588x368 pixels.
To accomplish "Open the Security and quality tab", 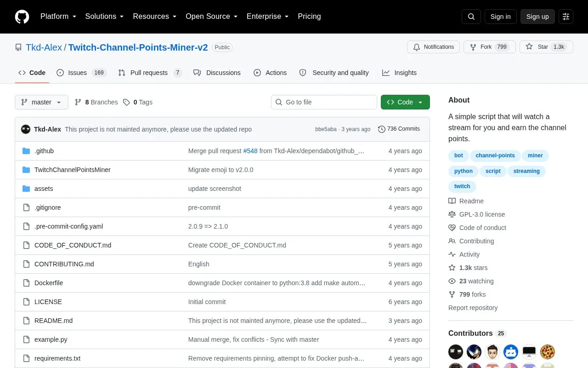I will (334, 73).
